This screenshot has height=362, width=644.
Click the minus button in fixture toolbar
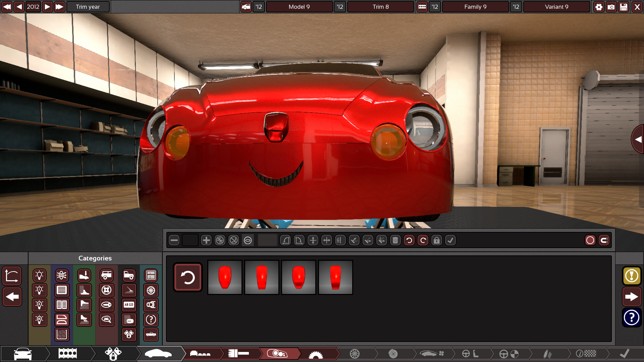click(x=174, y=240)
